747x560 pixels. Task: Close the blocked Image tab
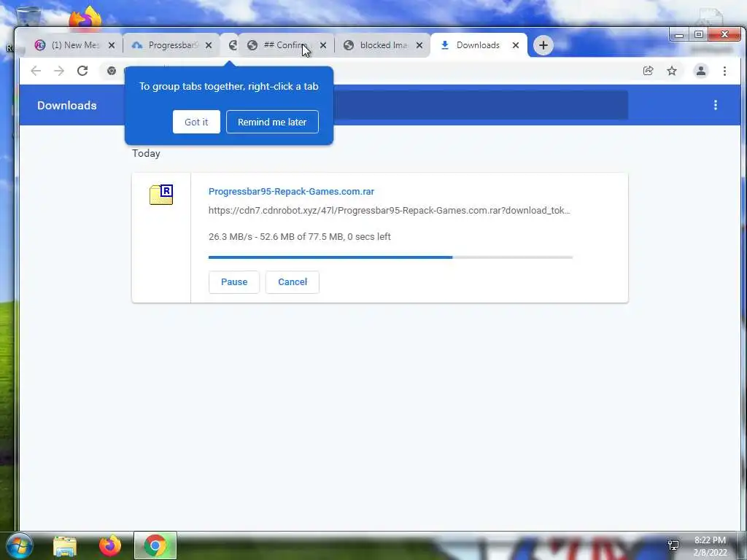click(419, 45)
